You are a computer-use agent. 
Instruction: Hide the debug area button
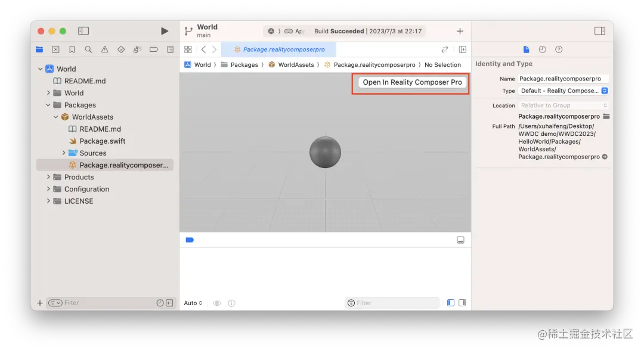point(460,240)
